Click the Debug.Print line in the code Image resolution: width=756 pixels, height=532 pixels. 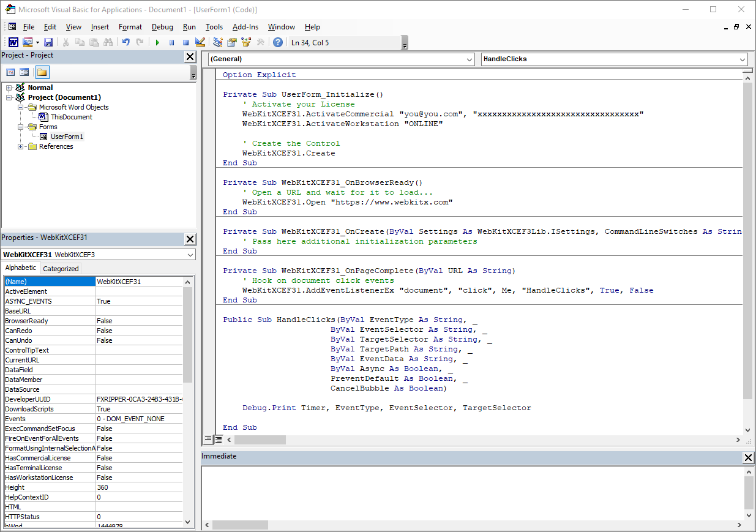[x=386, y=408]
